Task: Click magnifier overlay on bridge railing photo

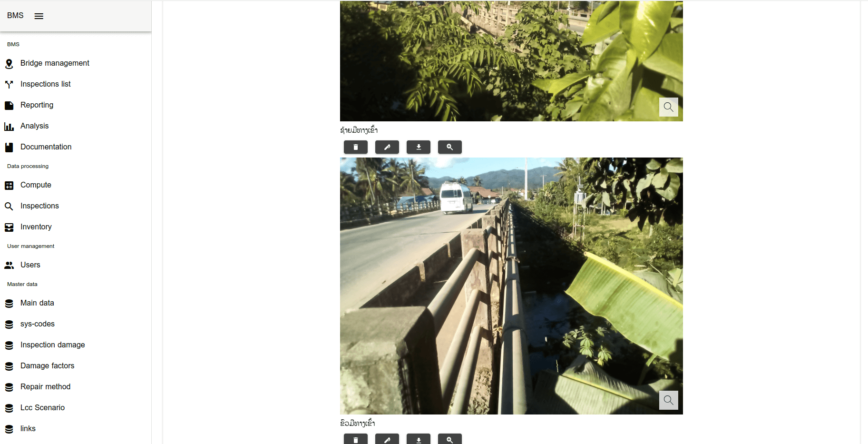Action: (668, 400)
